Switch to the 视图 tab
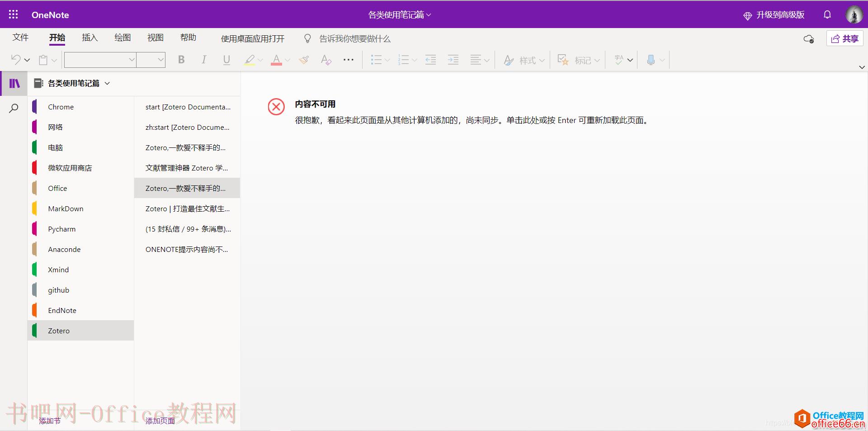This screenshot has width=868, height=431. 155,38
